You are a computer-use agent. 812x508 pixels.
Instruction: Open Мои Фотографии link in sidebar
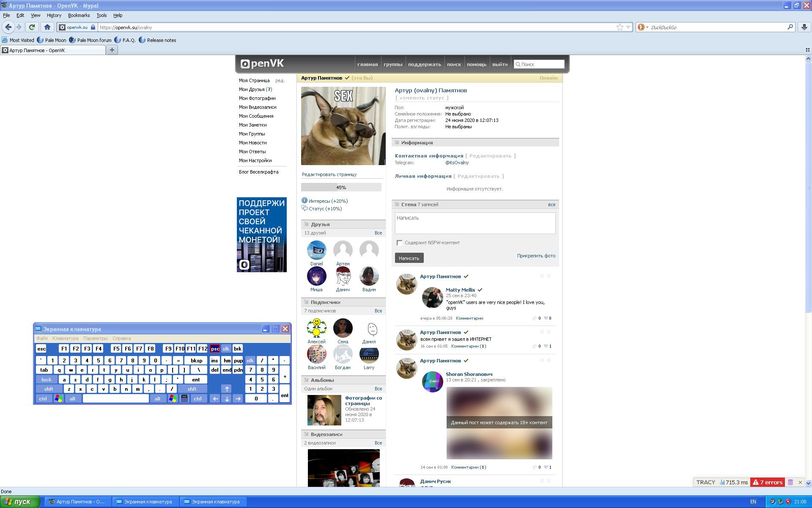(x=257, y=98)
